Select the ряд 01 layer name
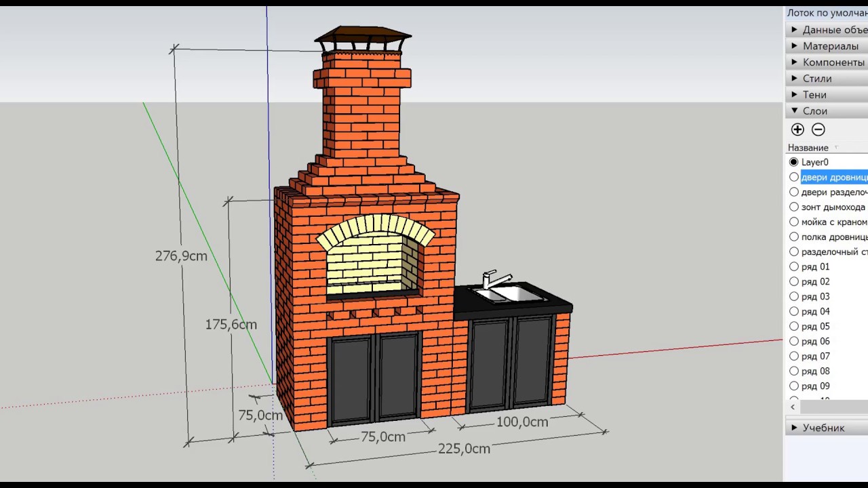Screen dimensions: 868x488 pyautogui.click(x=815, y=266)
